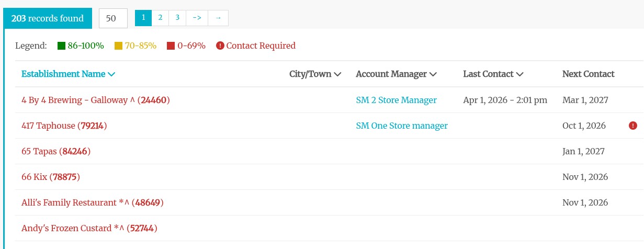Go to results page 3

pyautogui.click(x=177, y=18)
